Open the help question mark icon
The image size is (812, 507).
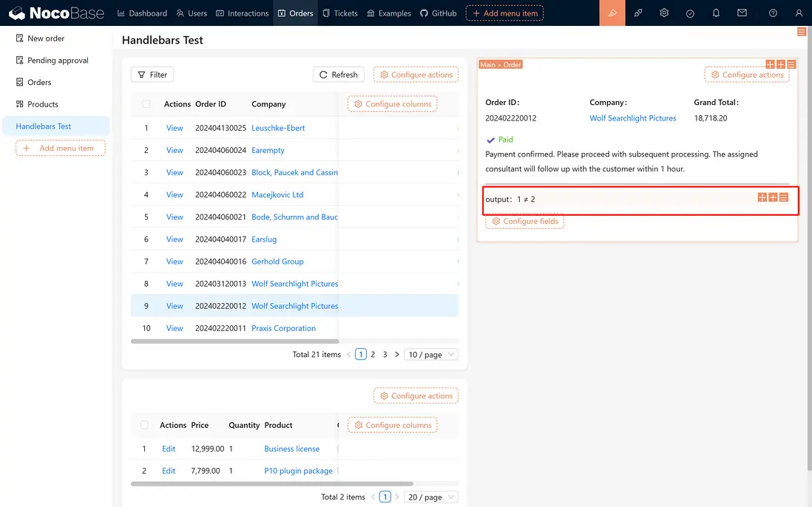(773, 13)
